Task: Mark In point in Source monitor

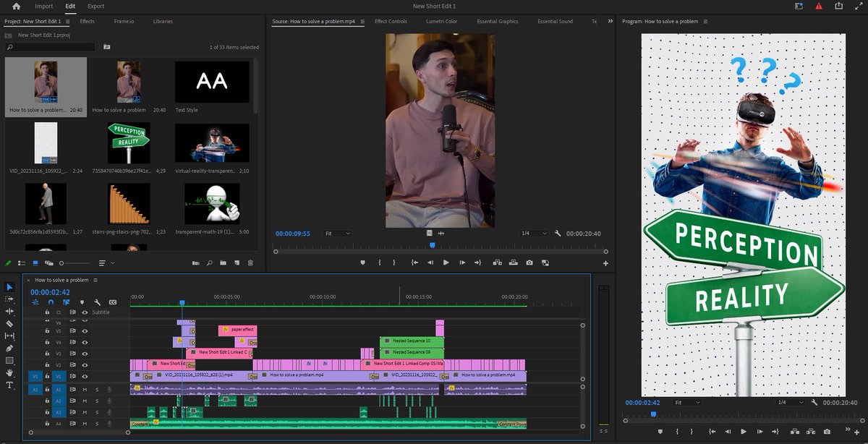Action: 379,262
